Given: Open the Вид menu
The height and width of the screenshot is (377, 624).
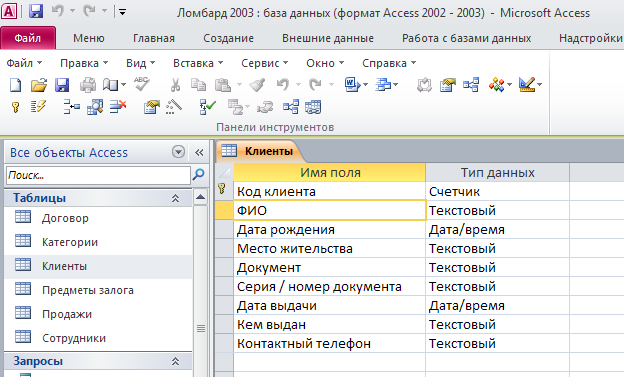Looking at the screenshot, I should (140, 63).
